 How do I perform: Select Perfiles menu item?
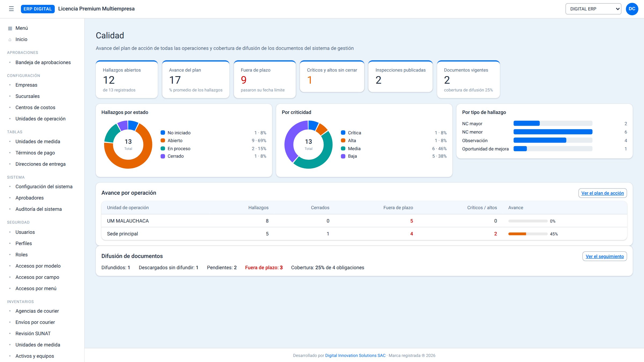24,243
